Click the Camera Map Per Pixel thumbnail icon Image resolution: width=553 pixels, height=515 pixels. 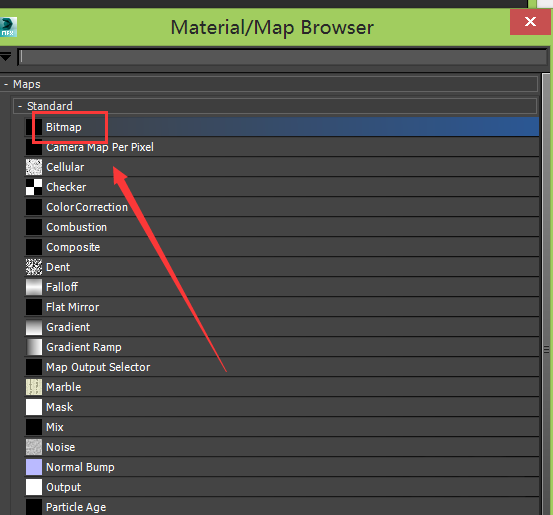[34, 147]
